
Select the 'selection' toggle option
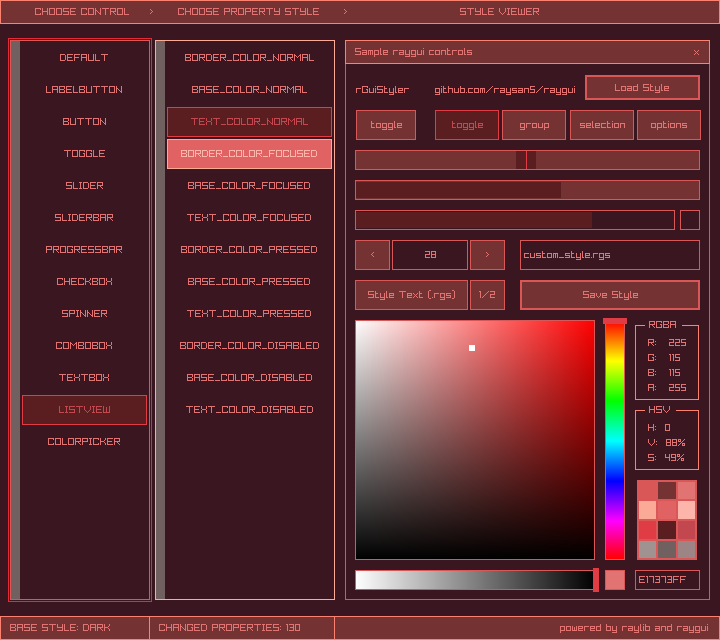602,125
